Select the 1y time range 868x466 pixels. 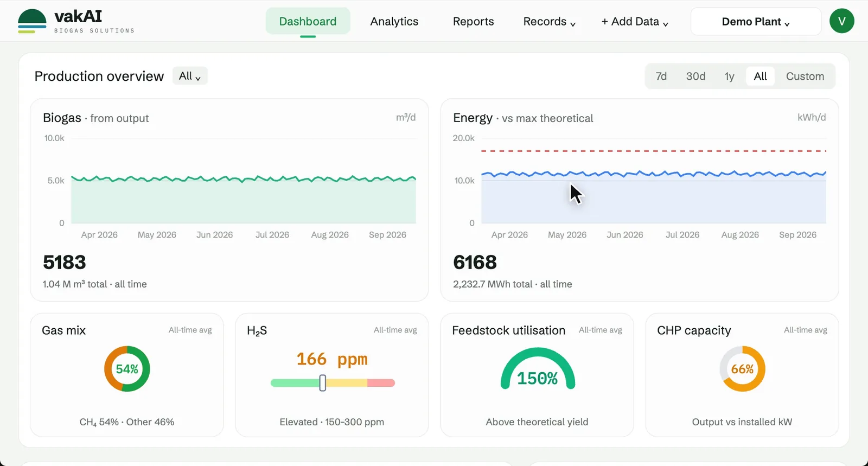(730, 76)
